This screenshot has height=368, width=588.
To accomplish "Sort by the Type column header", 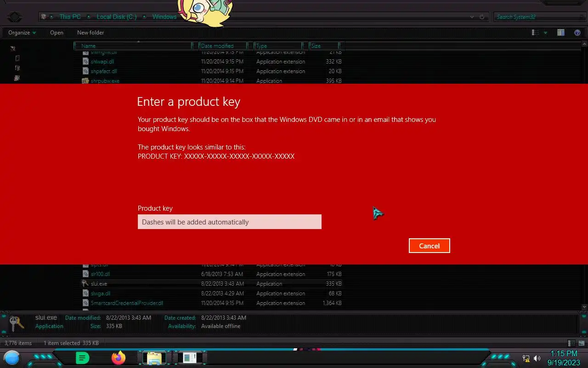I will [x=278, y=46].
